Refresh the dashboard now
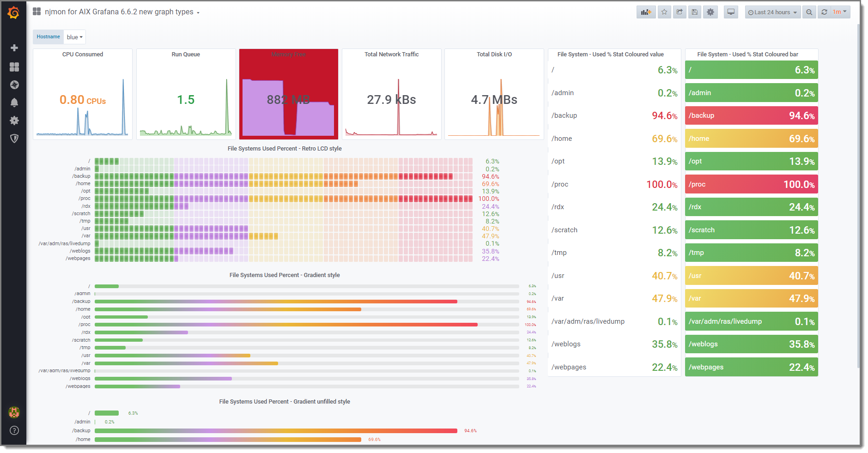 click(x=824, y=12)
